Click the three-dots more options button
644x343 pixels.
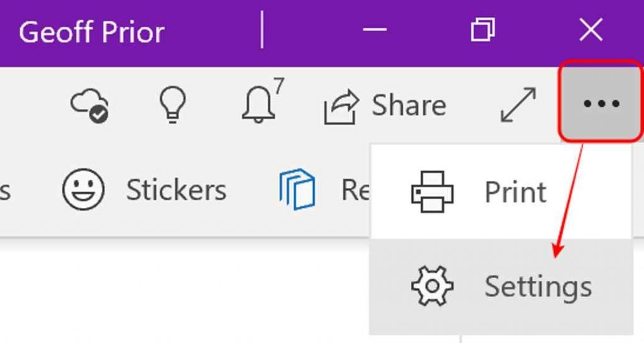click(601, 102)
